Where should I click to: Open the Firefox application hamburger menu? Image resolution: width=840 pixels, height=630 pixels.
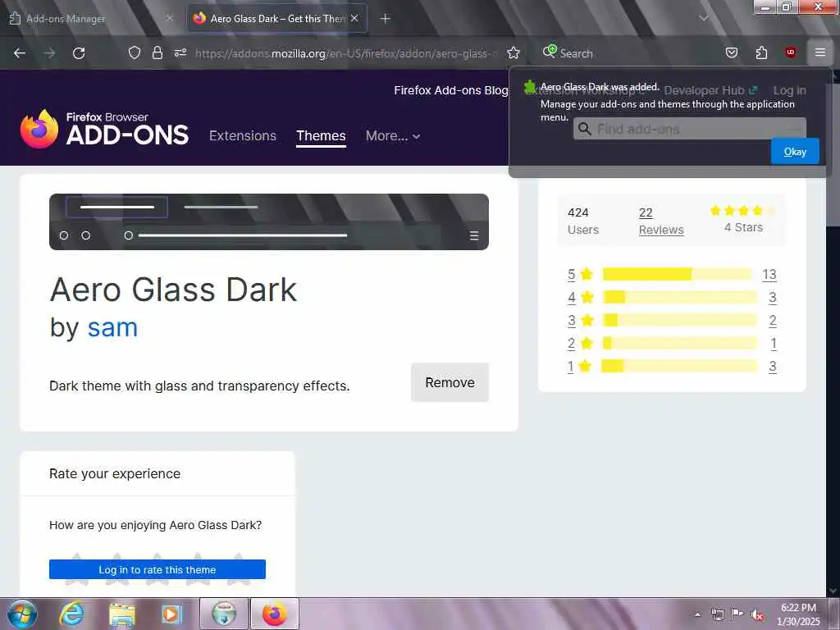coord(819,52)
